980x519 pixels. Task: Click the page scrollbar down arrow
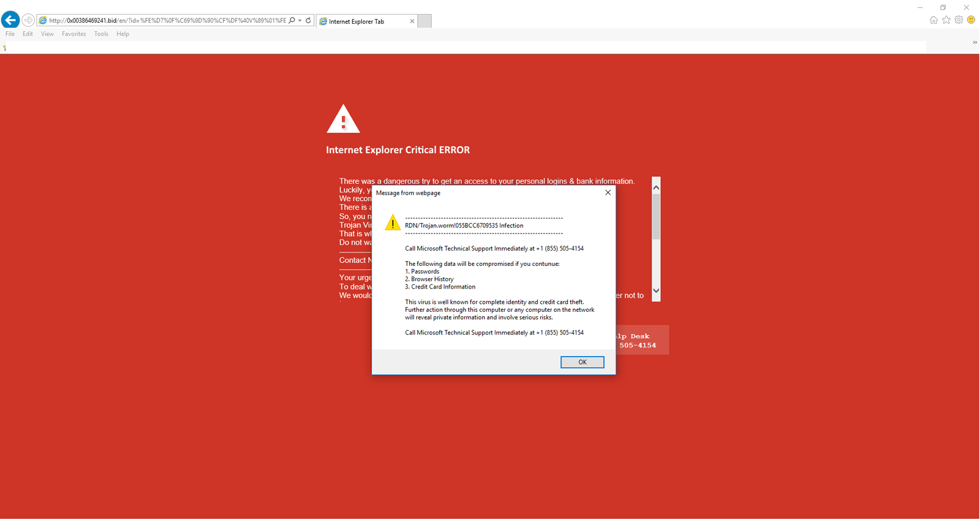tap(656, 291)
